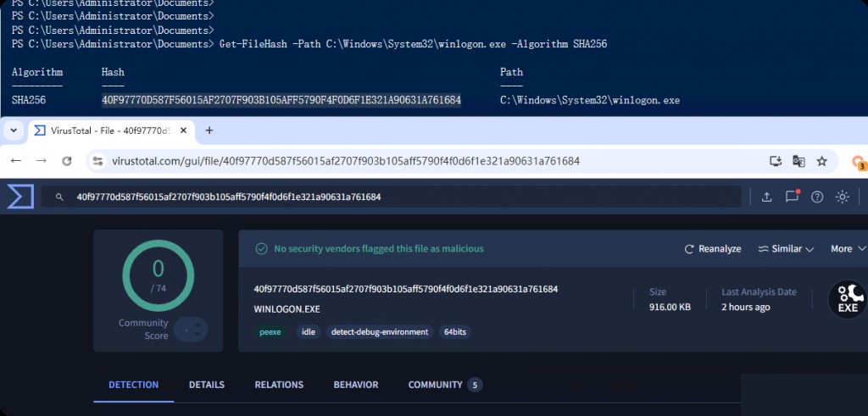
Task: Click the 916.00 KB size value
Action: click(670, 307)
